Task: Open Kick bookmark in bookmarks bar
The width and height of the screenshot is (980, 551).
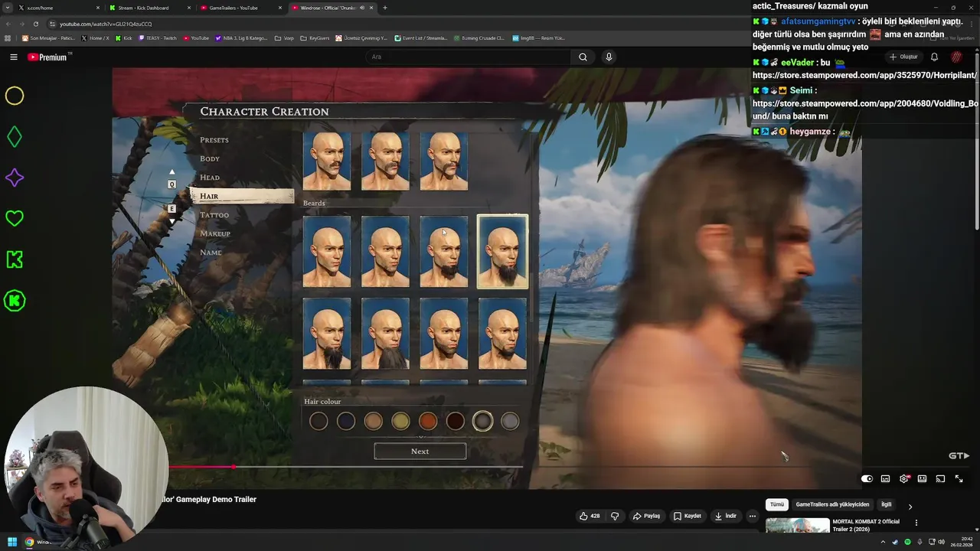Action: (124, 37)
